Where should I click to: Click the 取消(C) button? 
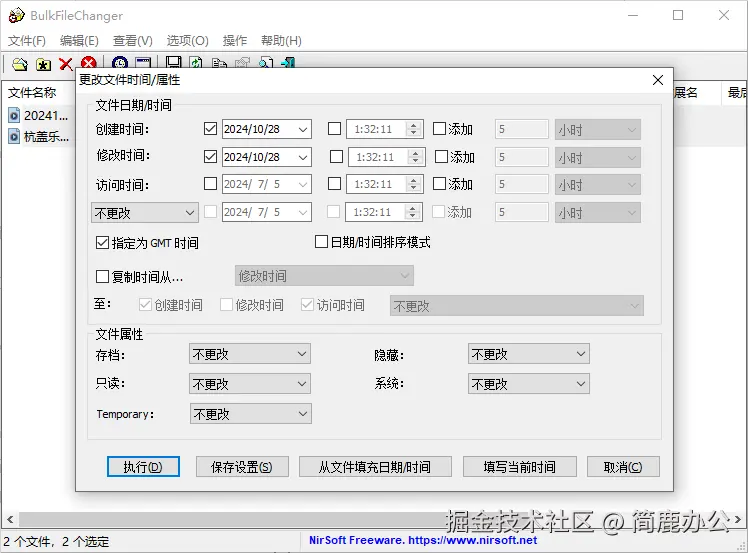623,467
